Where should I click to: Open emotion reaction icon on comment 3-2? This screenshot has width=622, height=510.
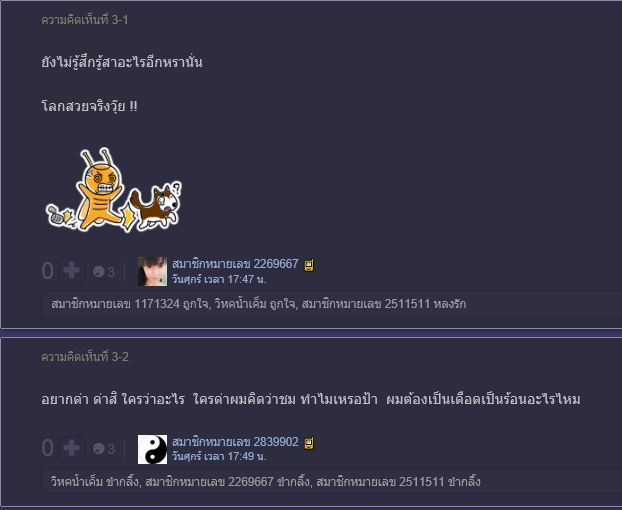pos(104,449)
